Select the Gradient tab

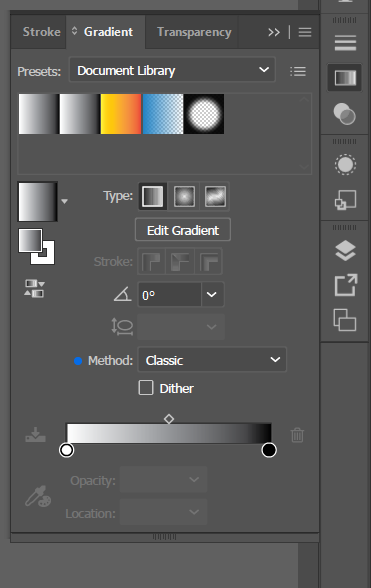pos(108,32)
